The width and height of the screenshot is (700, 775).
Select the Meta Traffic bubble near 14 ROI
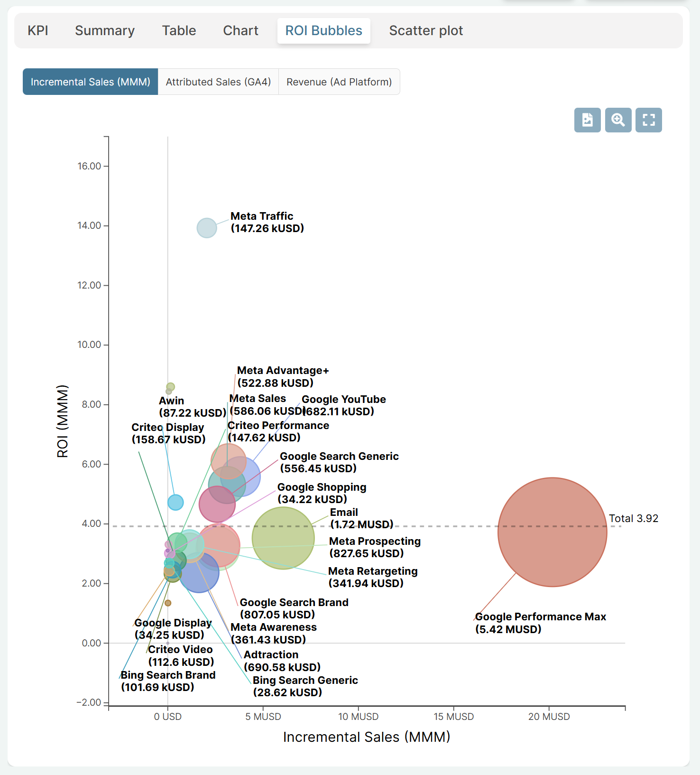pyautogui.click(x=207, y=228)
